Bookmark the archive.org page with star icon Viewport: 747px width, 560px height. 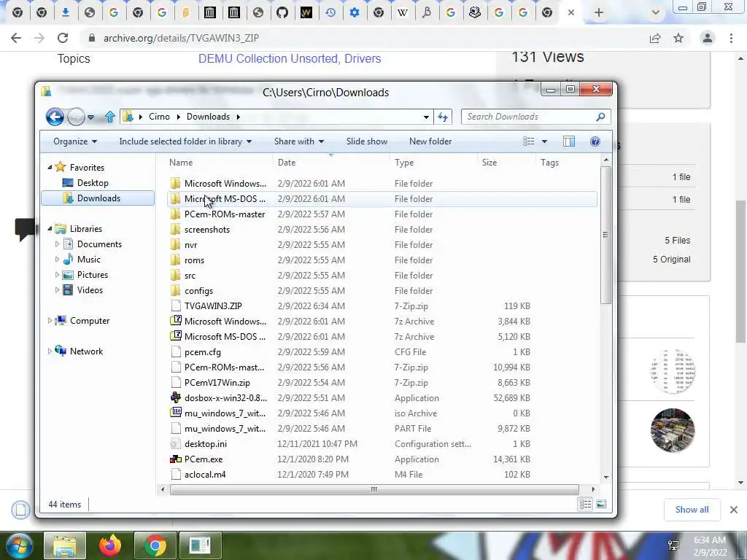tap(678, 38)
